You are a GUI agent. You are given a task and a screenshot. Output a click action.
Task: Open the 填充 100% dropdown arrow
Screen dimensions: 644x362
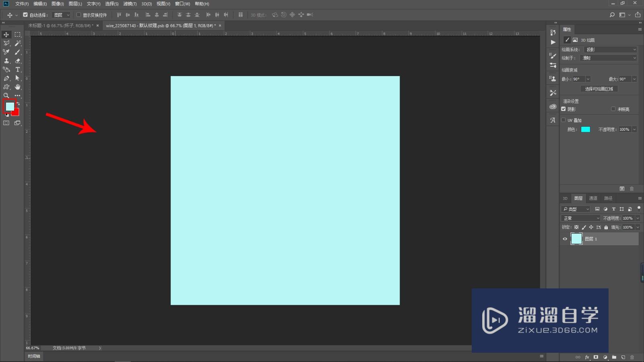(x=638, y=228)
